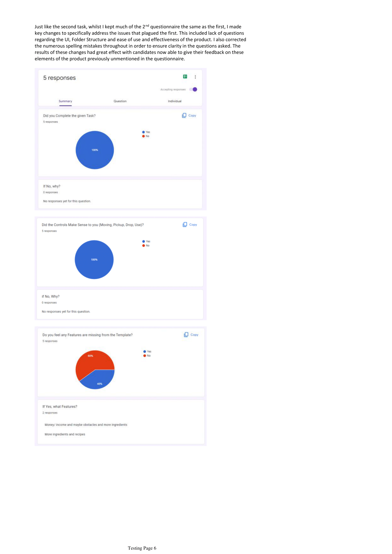This screenshot has height=554, width=392.
Task: Copy the 'Did you Complete the given Task' chart
Action: point(189,115)
